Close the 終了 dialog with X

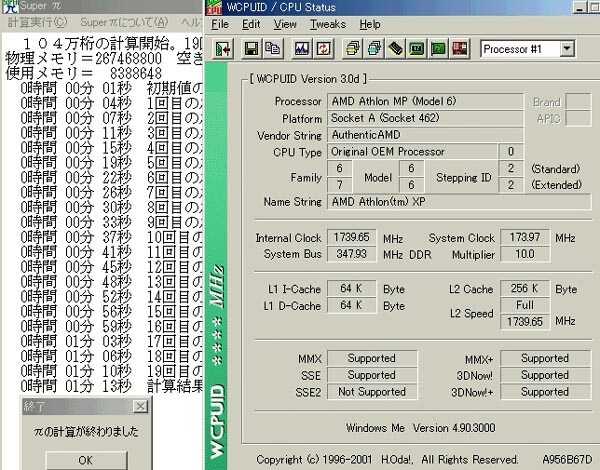click(140, 406)
